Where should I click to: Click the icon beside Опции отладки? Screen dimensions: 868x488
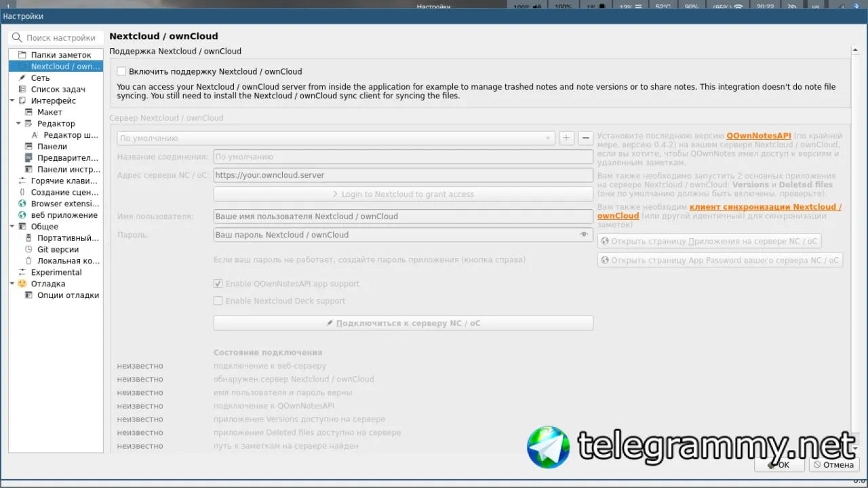click(x=29, y=295)
